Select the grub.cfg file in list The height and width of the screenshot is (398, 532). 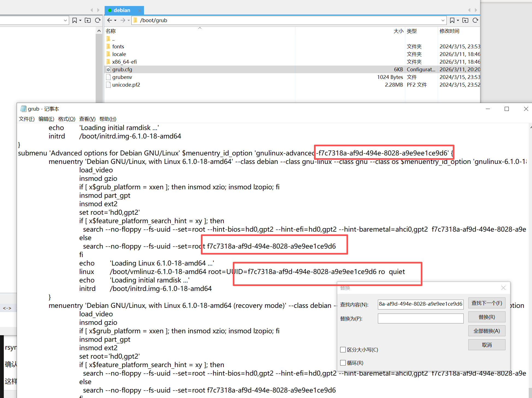(x=122, y=69)
